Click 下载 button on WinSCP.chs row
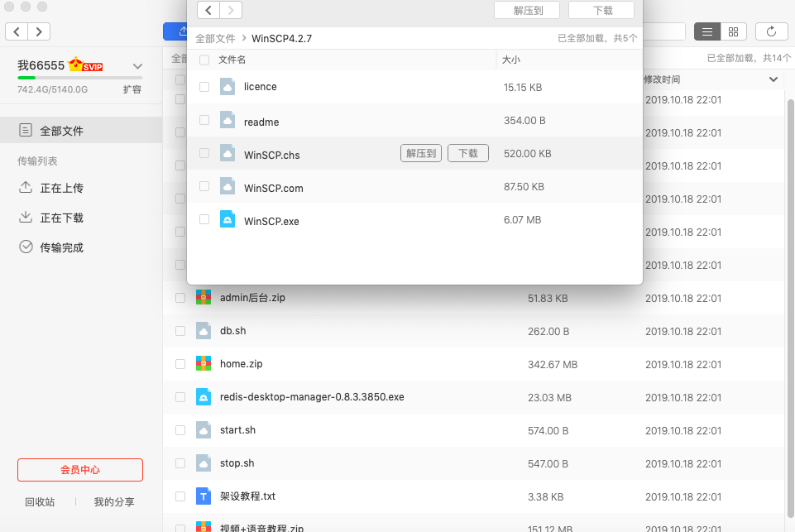The image size is (795, 532). (x=467, y=153)
